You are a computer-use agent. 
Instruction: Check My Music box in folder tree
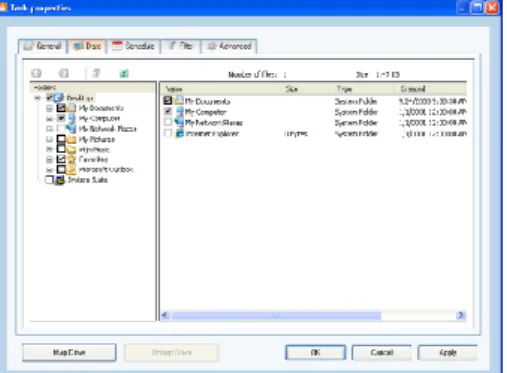coord(61,149)
